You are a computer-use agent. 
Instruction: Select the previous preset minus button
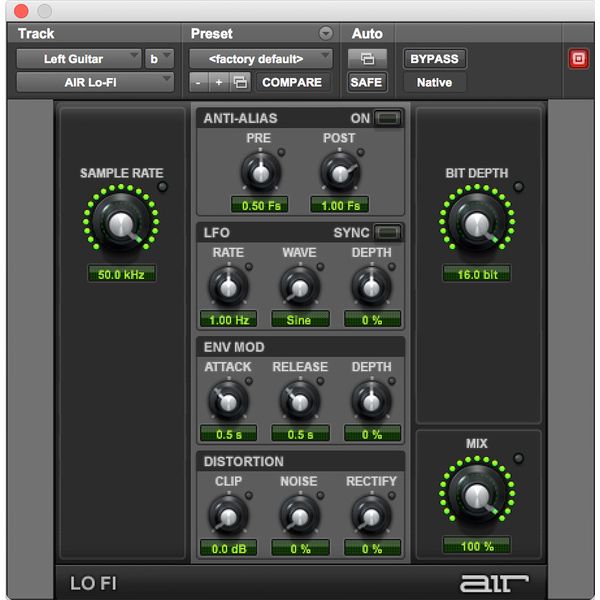[198, 82]
